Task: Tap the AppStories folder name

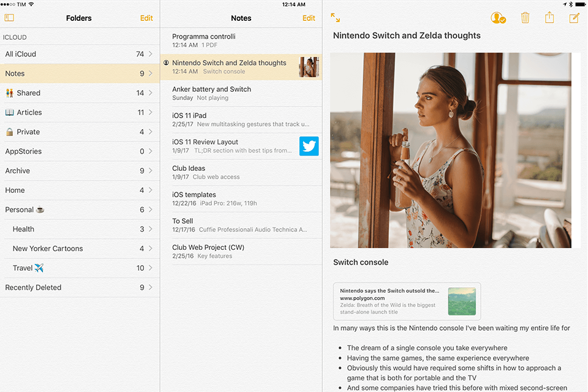Action: pyautogui.click(x=23, y=151)
